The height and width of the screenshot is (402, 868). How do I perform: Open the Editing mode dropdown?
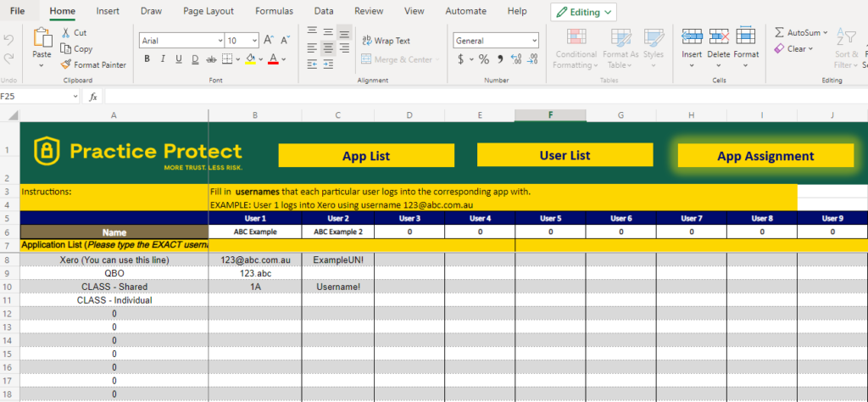pos(583,12)
